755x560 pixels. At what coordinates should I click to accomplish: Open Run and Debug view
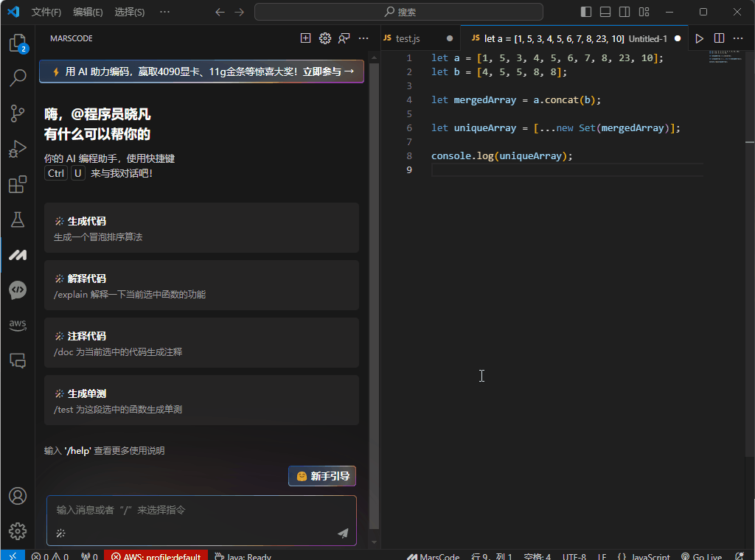(18, 149)
